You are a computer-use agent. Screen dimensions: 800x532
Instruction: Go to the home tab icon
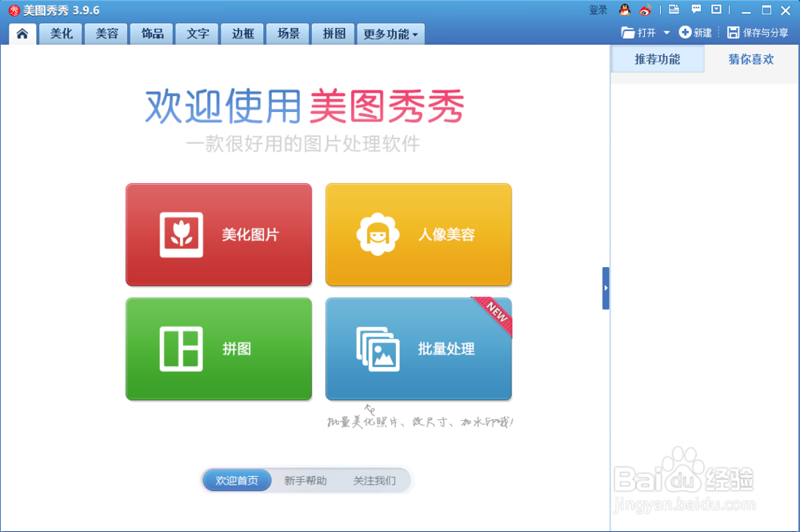point(22,34)
